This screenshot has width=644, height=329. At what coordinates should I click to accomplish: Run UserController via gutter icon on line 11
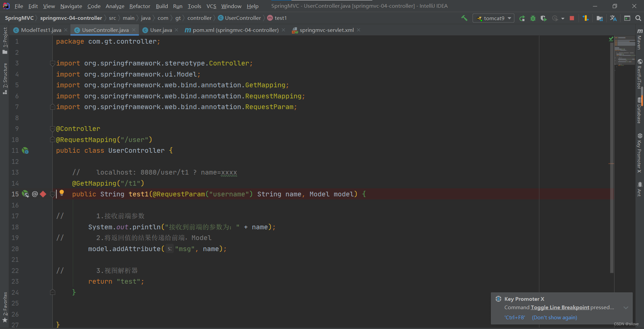25,150
